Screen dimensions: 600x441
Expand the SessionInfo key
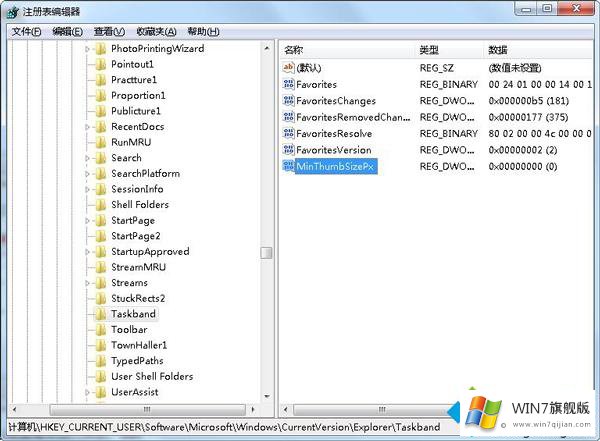[87, 189]
